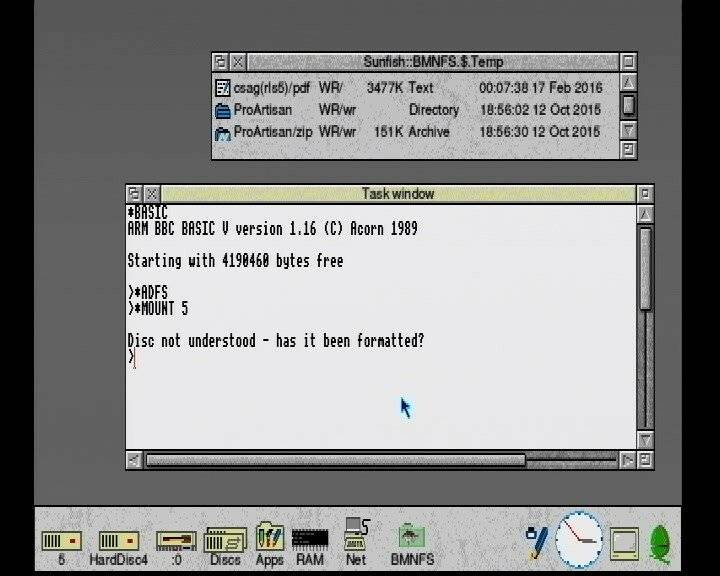The height and width of the screenshot is (576, 720).
Task: Click scroll down arrow in Sunfish filer window
Action: [628, 129]
